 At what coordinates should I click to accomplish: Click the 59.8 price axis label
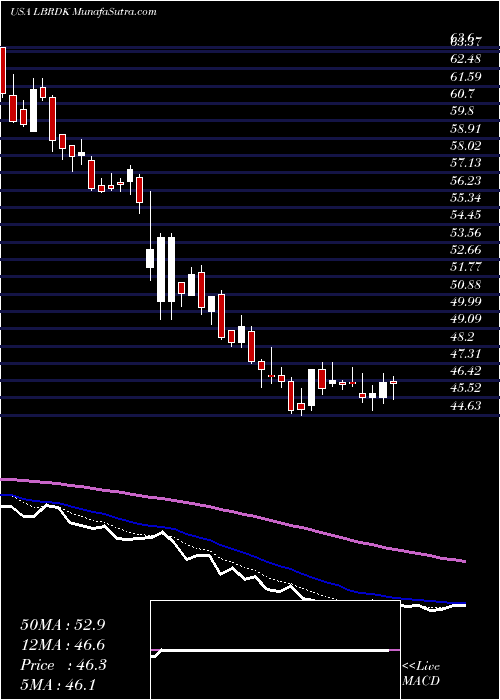coord(462,111)
